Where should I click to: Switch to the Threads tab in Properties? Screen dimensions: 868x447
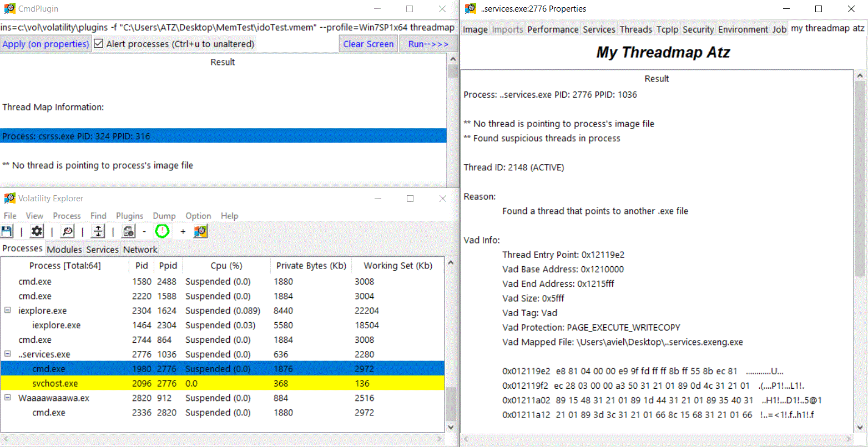(635, 29)
